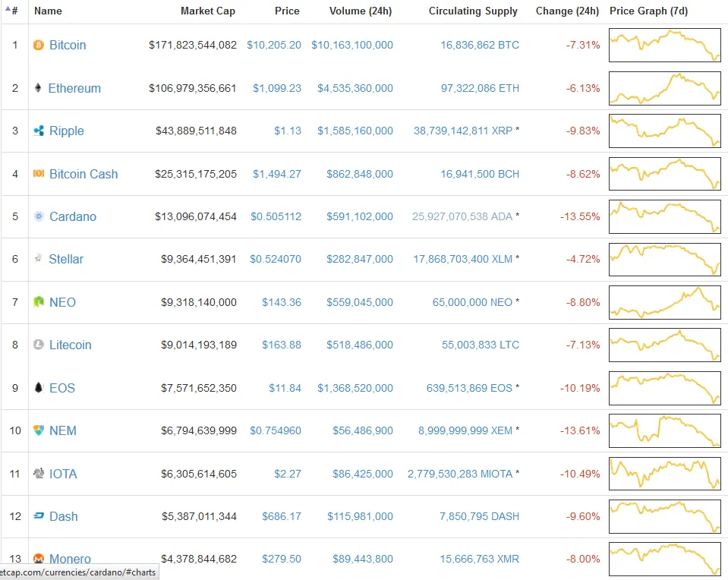Sort table by Price column header
This screenshot has height=580, width=728.
287,11
